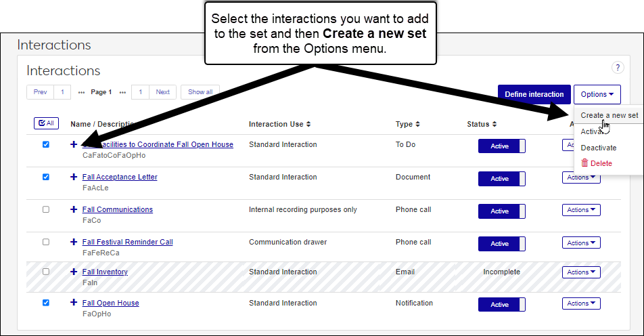
Task: Choose Create a new set menu option
Action: [x=609, y=115]
